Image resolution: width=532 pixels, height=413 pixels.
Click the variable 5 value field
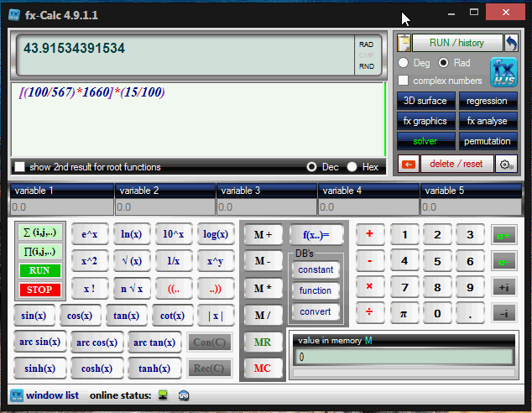[471, 207]
